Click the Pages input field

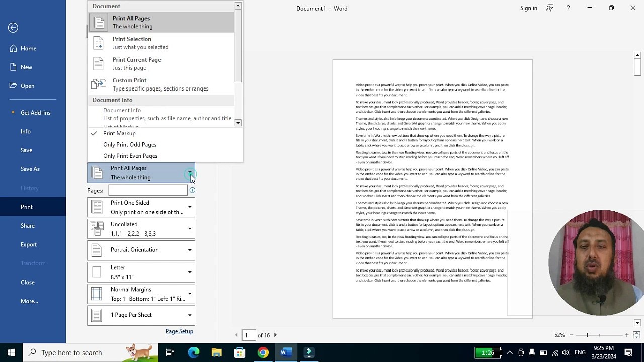pyautogui.click(x=147, y=190)
